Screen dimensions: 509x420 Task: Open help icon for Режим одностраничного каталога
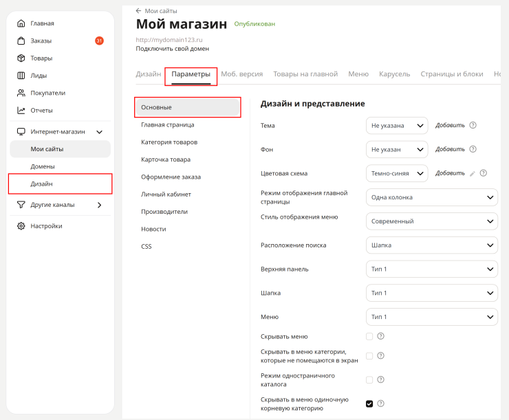tap(381, 379)
